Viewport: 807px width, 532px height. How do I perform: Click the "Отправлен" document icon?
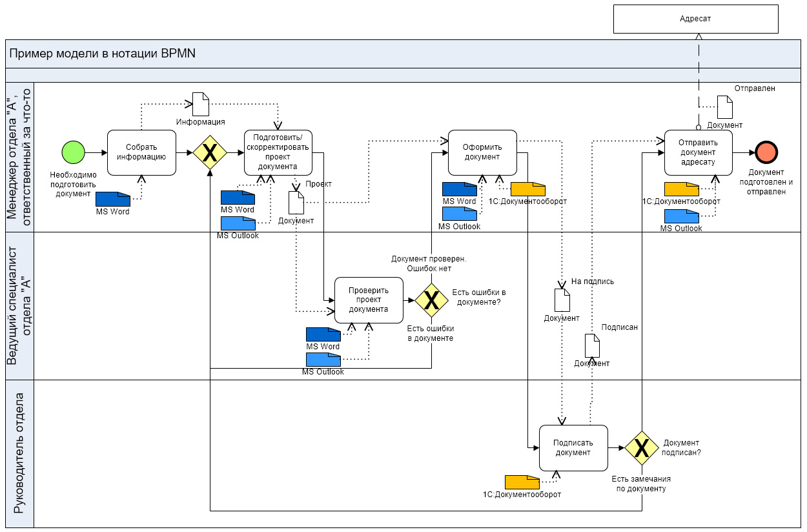(x=725, y=107)
